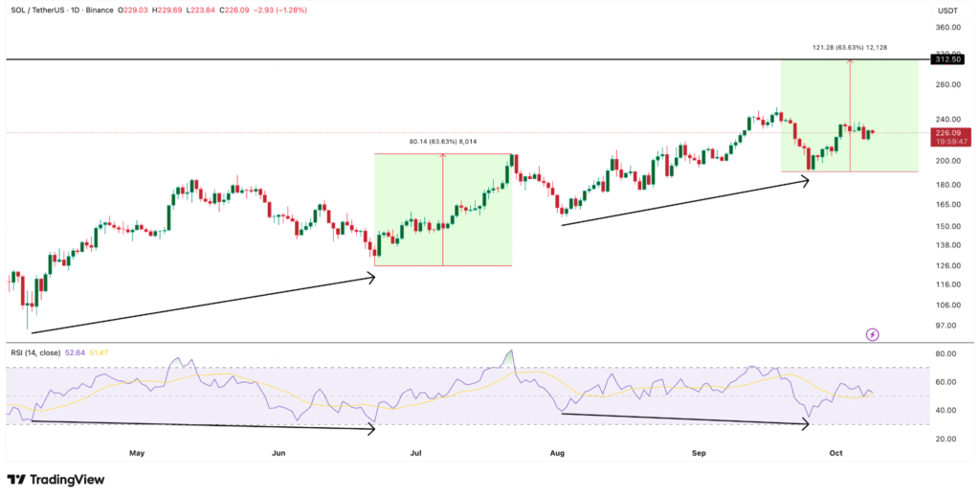Image resolution: width=980 pixels, height=498 pixels.
Task: Click the 138.00 price axis label
Action: (948, 246)
